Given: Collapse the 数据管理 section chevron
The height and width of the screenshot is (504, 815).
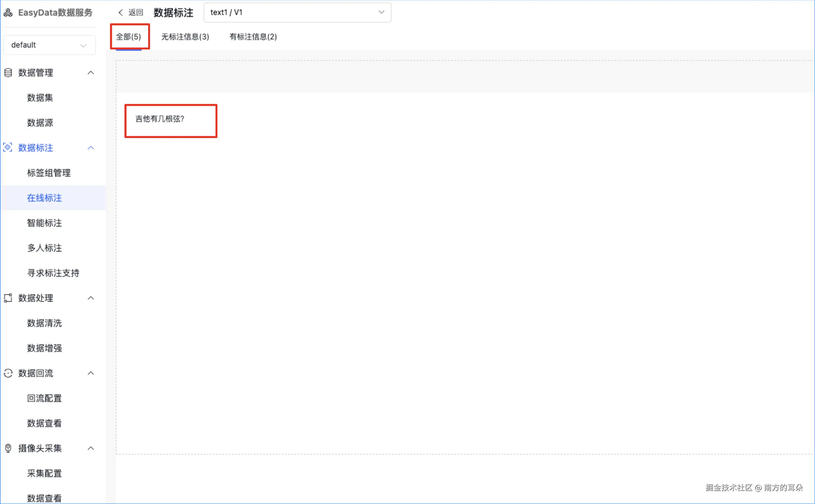Looking at the screenshot, I should tap(91, 72).
